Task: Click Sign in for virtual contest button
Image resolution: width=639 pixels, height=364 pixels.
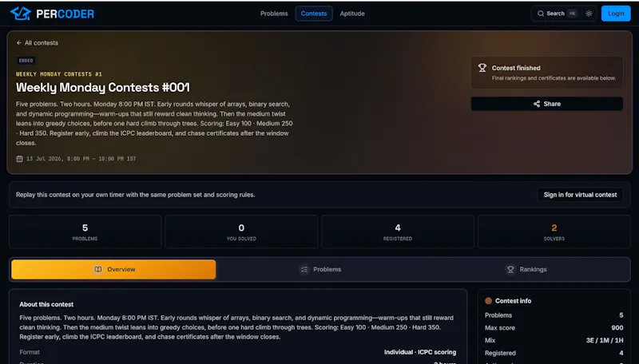Action: [x=580, y=195]
